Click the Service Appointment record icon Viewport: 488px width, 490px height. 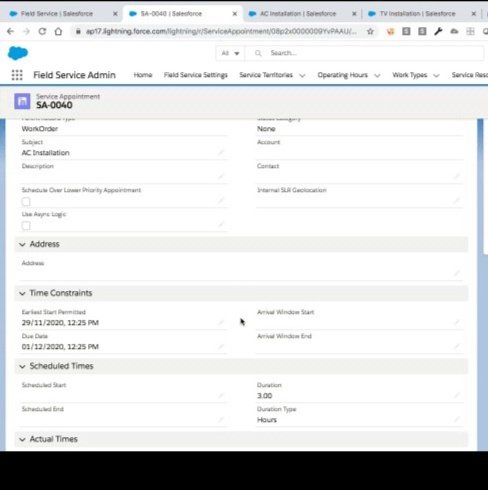tap(22, 101)
